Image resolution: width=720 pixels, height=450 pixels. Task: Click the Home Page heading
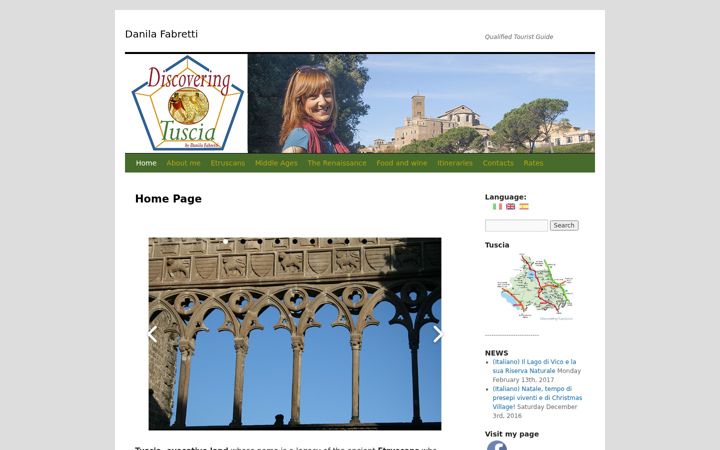(168, 199)
